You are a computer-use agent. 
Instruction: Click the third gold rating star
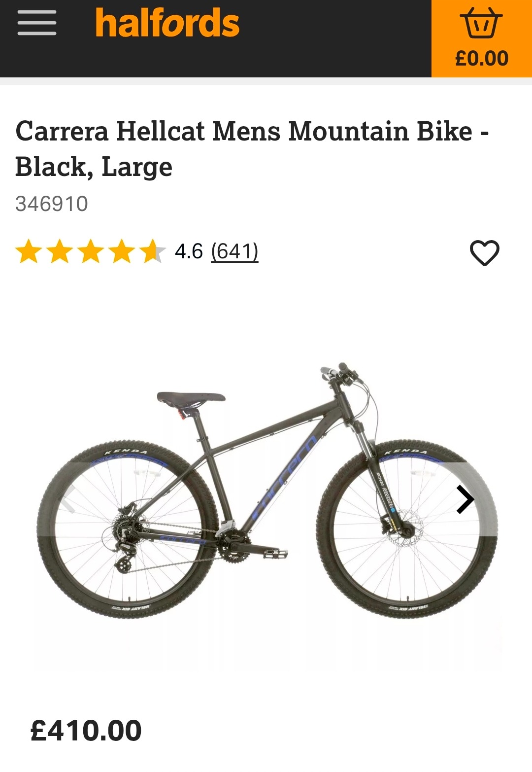tap(91, 251)
